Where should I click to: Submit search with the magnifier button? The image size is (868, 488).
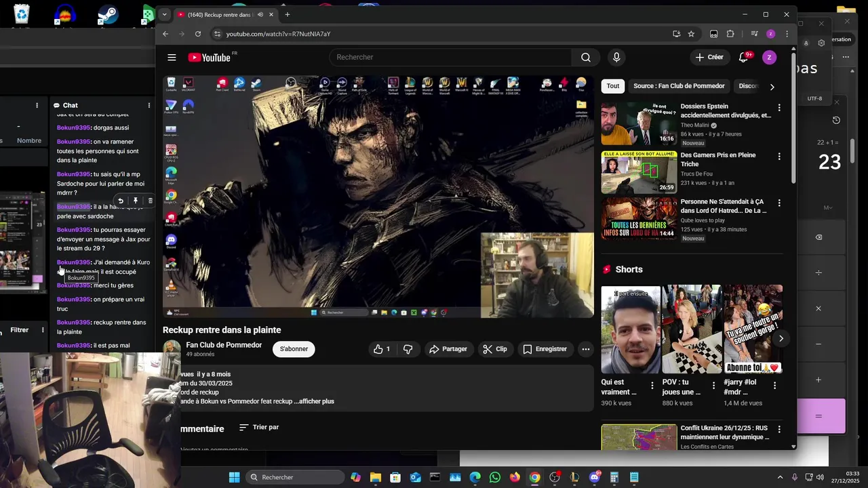pos(586,58)
